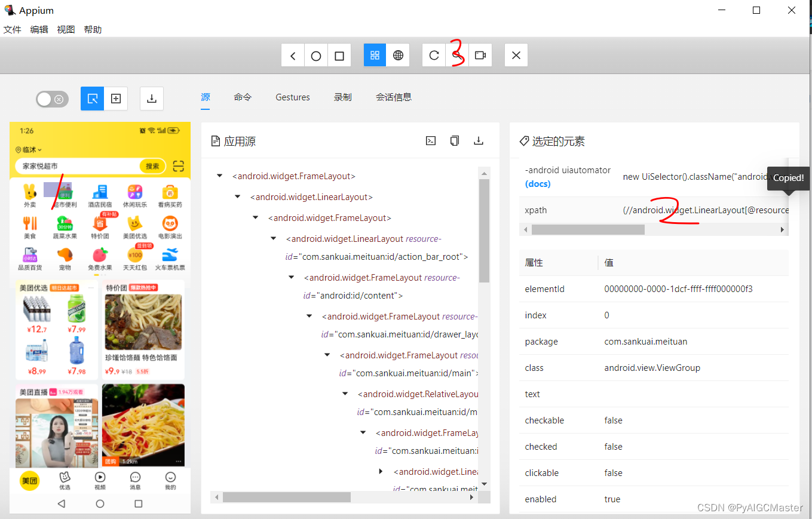Click the device Home circle toolbar button
The height and width of the screenshot is (519, 812).
pyautogui.click(x=316, y=56)
